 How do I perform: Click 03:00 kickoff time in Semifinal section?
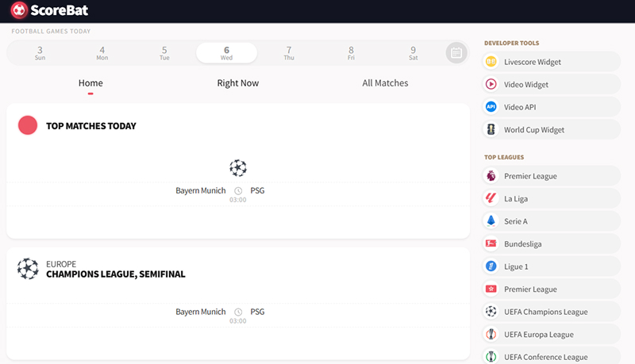click(x=237, y=321)
